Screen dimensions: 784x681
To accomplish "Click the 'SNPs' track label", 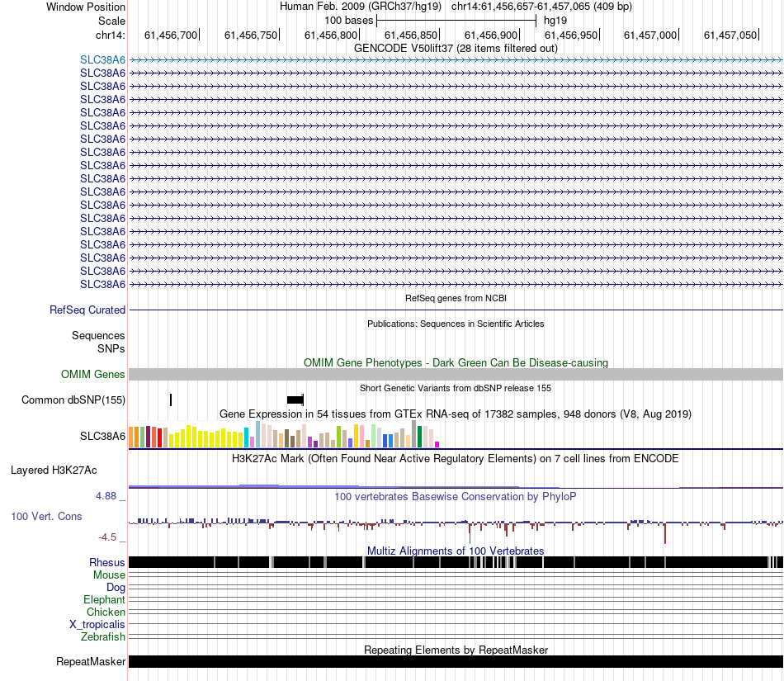I will point(111,348).
